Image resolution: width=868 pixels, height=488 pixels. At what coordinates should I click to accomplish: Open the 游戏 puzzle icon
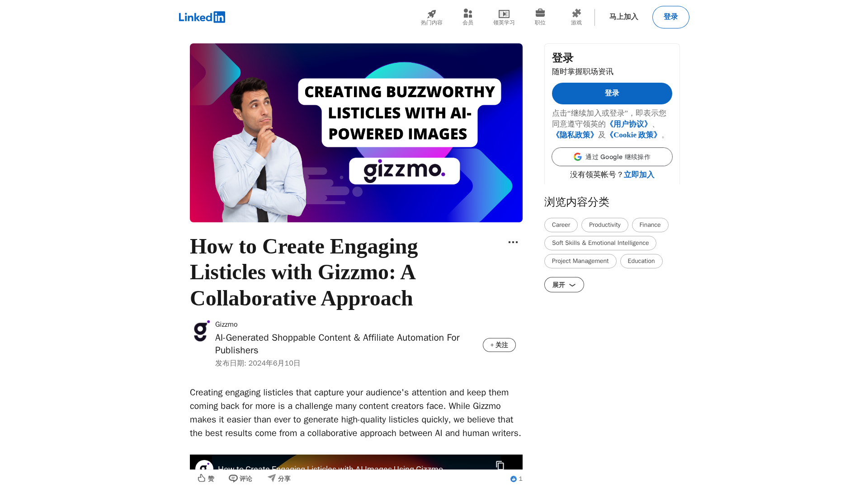pyautogui.click(x=576, y=14)
